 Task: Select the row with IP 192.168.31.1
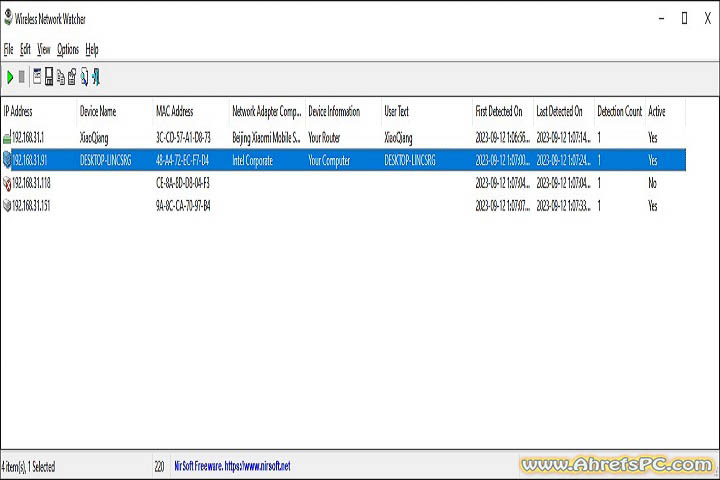[x=343, y=137]
